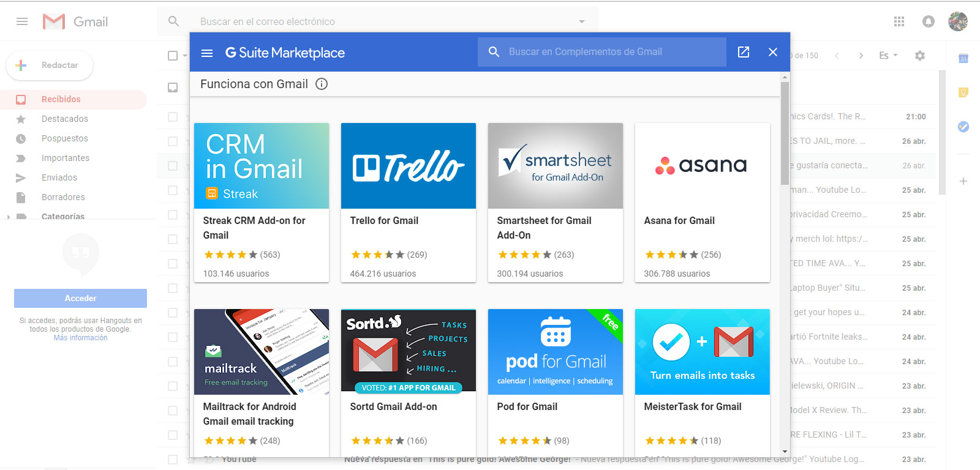Open the Google Calendar side panel icon

pos(963,59)
